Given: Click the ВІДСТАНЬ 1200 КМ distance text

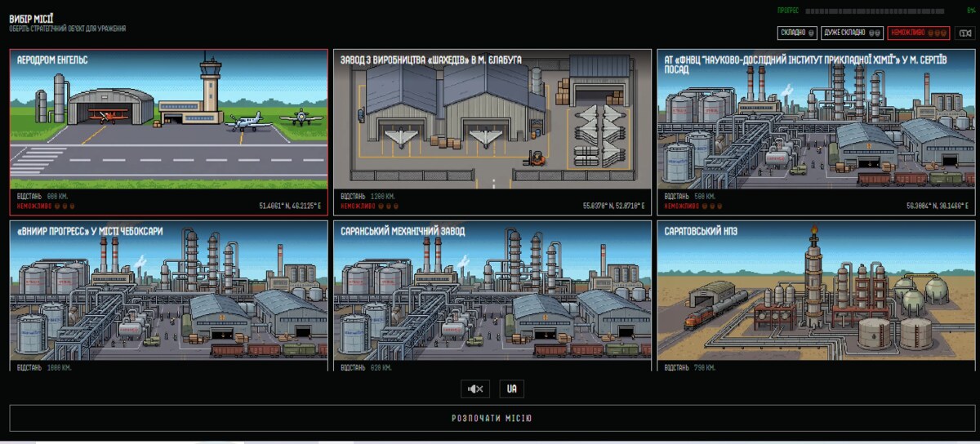Looking at the screenshot, I should [x=367, y=197].
